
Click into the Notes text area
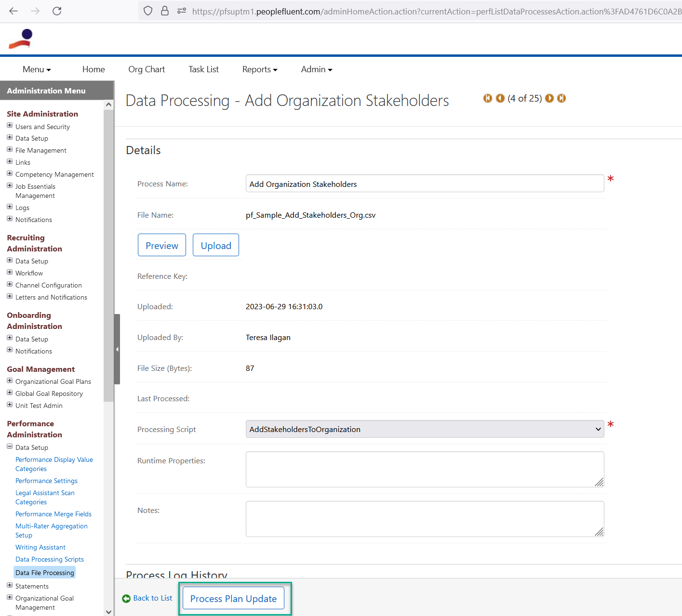[425, 519]
